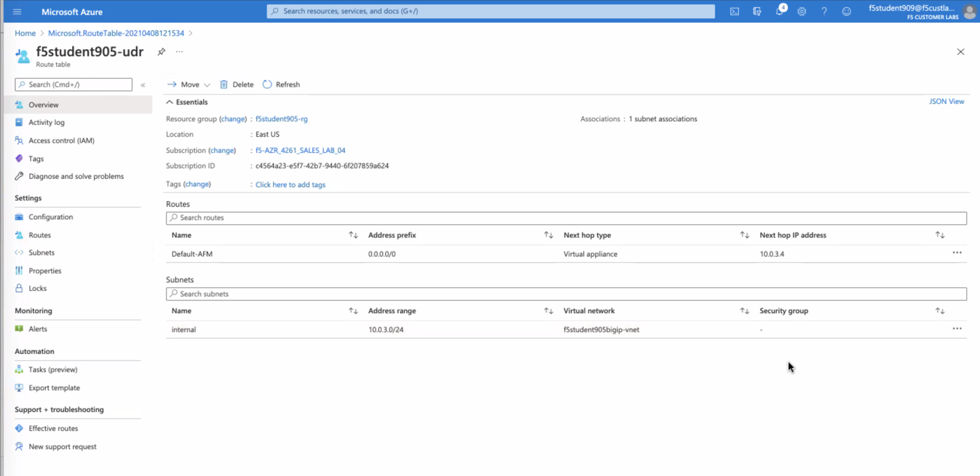This screenshot has width=980, height=476.
Task: Open the internal subnet row options ellipsis
Action: point(957,329)
